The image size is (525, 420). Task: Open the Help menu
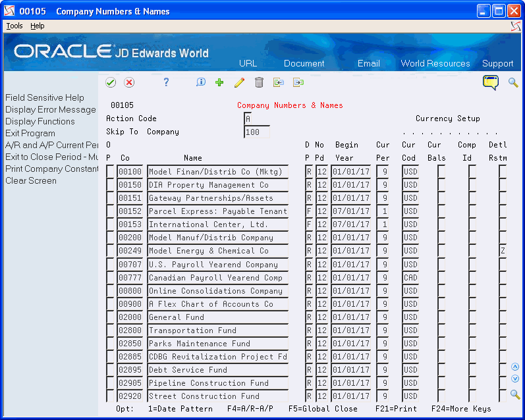(37, 26)
